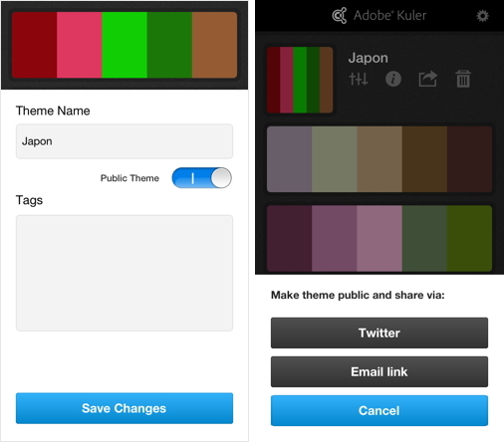Share the Japon theme via share icon

pos(427,79)
